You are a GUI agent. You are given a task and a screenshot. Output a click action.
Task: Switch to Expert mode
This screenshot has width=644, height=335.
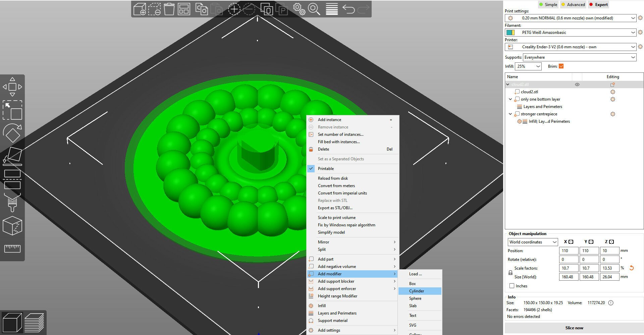(x=598, y=5)
